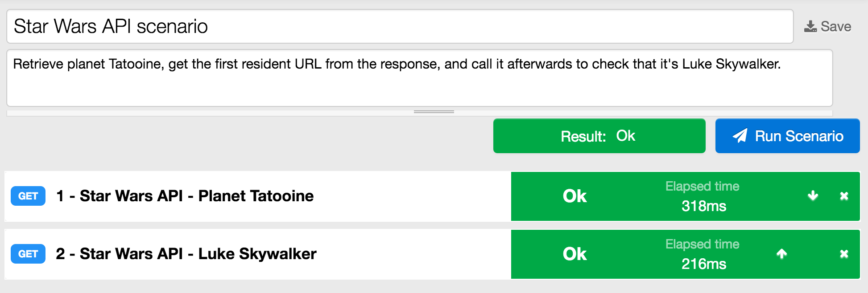This screenshot has height=293, width=868.
Task: Click Ok status of Planet Tatooine request
Action: pyautogui.click(x=575, y=196)
